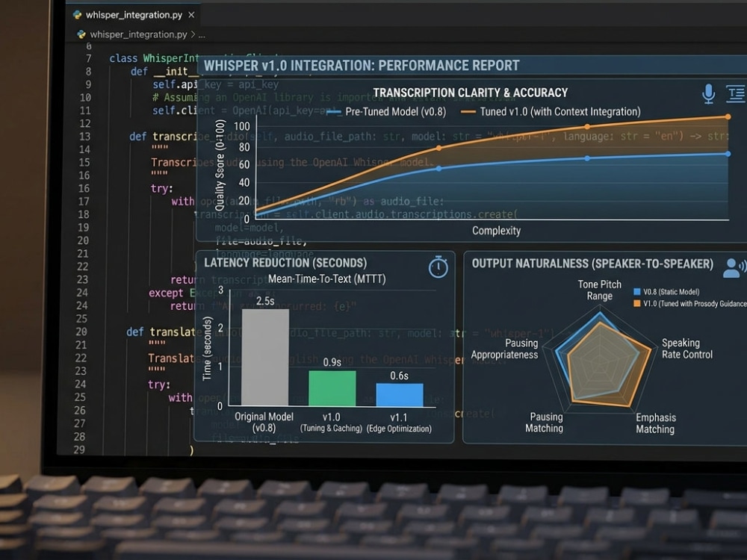Click the 'TRANSCRIPTION CLARITY & ACCURACY' heading
Screen dimensions: 747x560
(x=470, y=93)
